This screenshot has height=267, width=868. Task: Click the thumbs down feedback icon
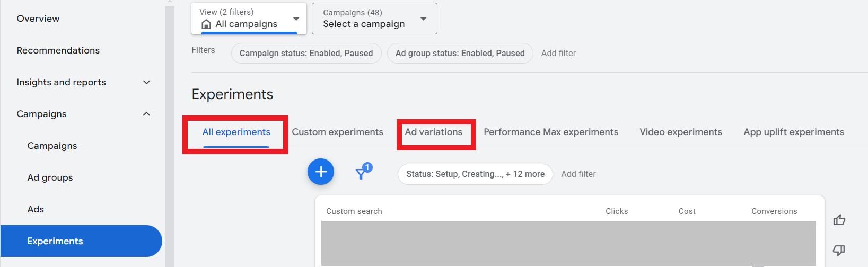[839, 250]
